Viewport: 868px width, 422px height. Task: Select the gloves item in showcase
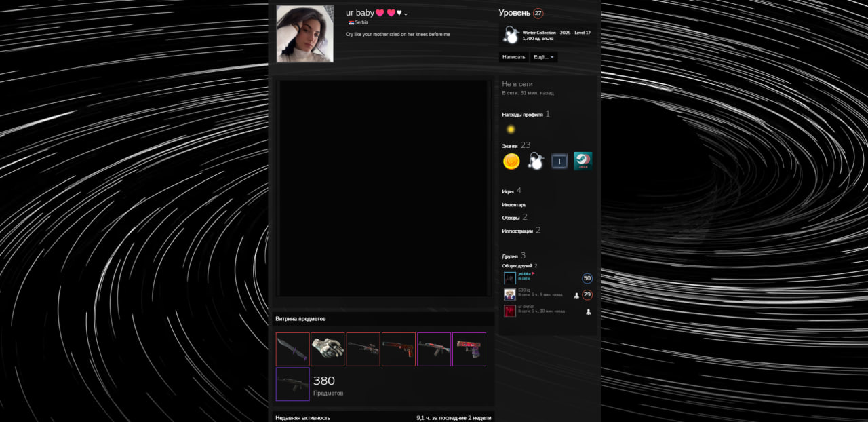(328, 349)
